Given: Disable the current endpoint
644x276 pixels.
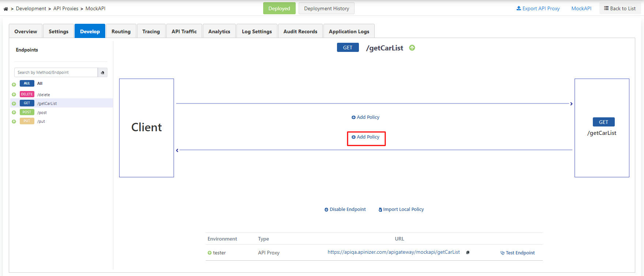Looking at the screenshot, I should pos(345,209).
